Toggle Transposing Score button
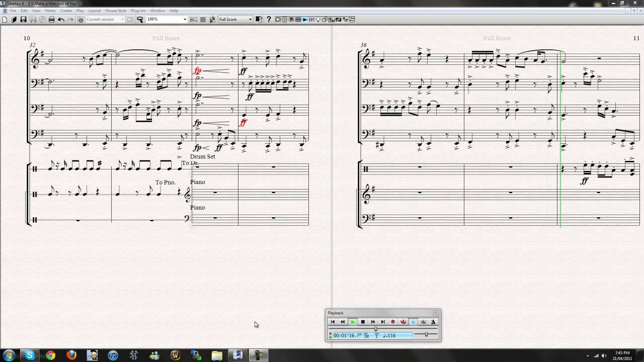 212,20
